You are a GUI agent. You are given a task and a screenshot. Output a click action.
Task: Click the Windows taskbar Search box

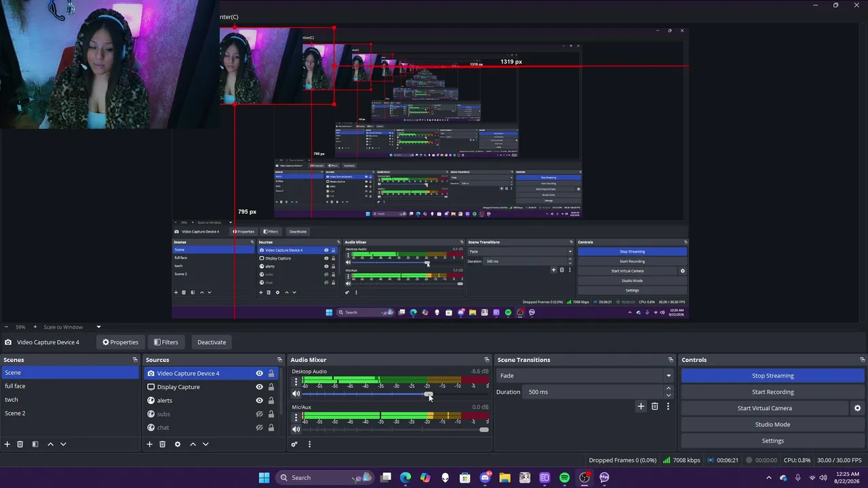[x=325, y=478]
